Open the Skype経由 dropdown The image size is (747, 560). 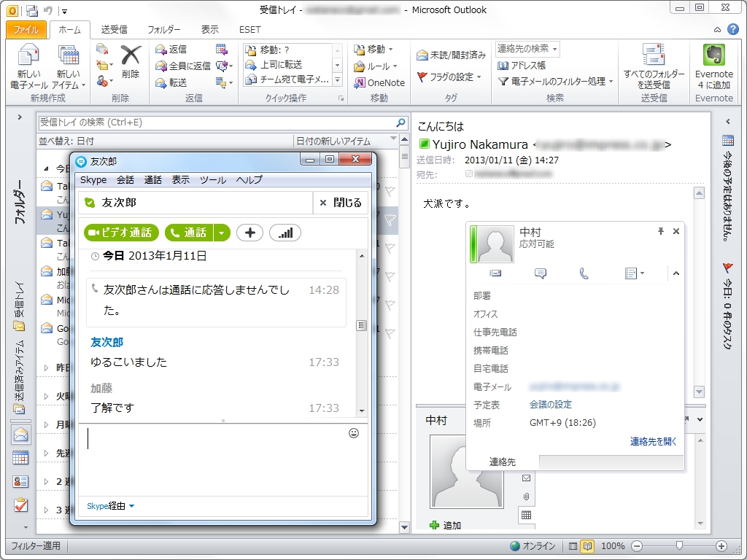click(x=109, y=505)
